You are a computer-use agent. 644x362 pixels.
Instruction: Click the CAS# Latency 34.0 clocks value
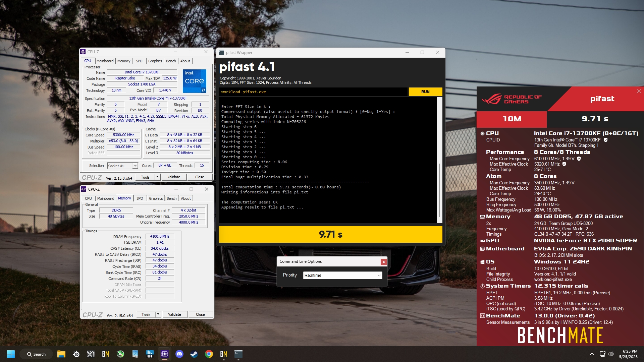click(x=160, y=249)
